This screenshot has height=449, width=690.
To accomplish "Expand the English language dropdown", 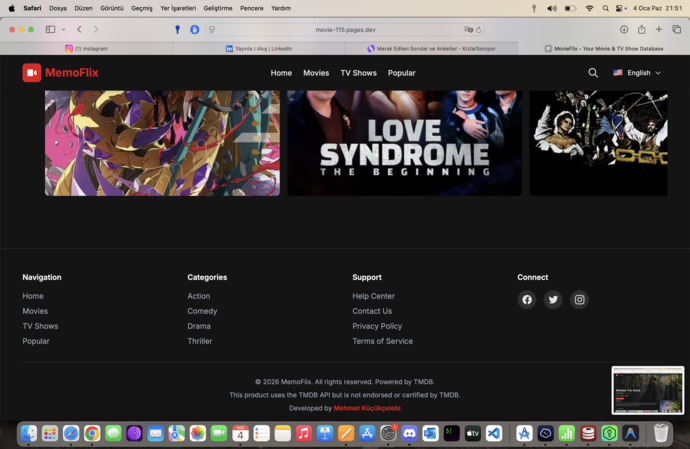I will click(x=637, y=73).
